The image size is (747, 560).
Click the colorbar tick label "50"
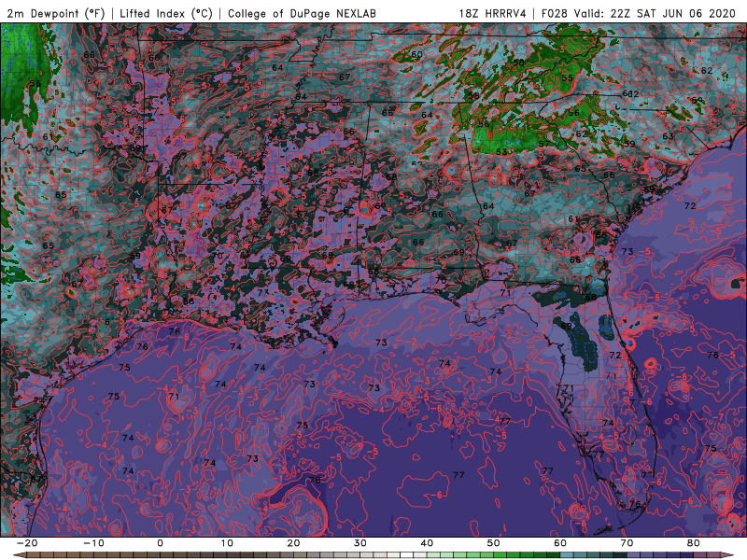pos(494,543)
